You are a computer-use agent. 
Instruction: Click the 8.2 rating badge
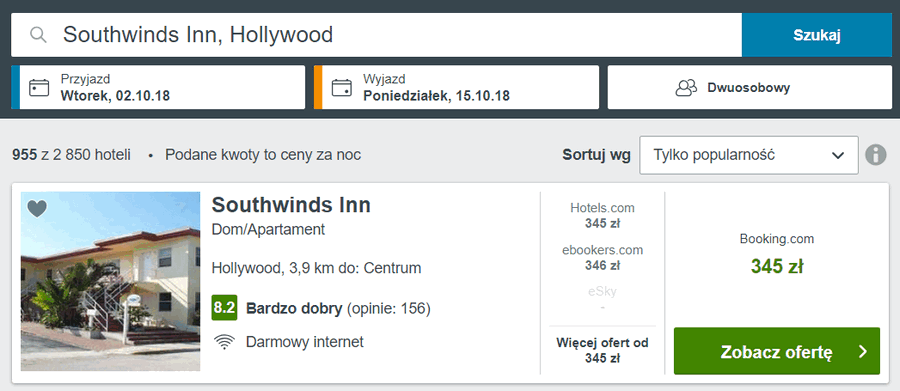tap(224, 308)
